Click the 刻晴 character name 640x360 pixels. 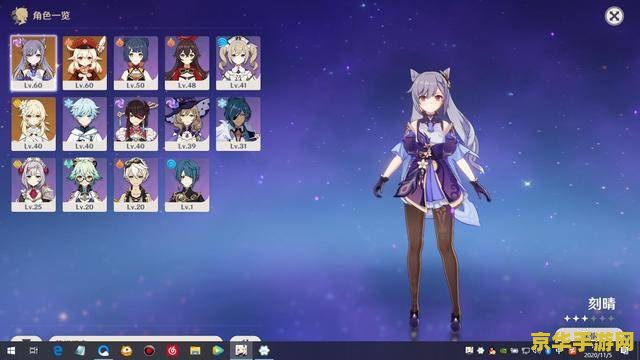[601, 304]
